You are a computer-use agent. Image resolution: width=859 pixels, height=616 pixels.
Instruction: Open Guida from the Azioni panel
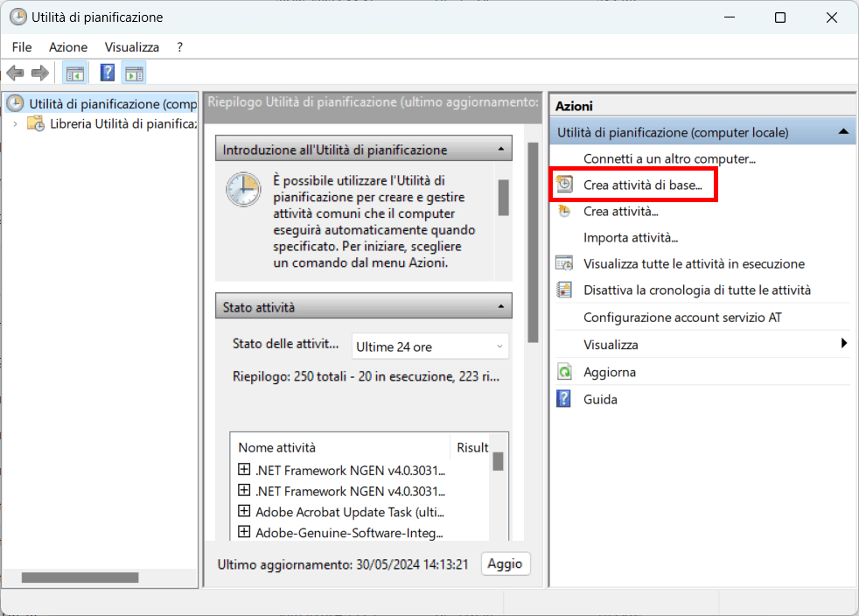pos(600,399)
